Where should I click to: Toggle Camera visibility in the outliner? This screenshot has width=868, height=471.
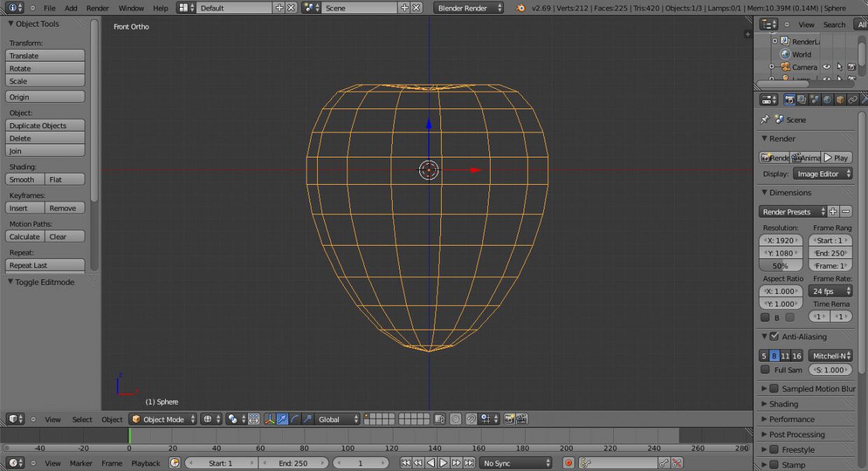click(x=827, y=67)
